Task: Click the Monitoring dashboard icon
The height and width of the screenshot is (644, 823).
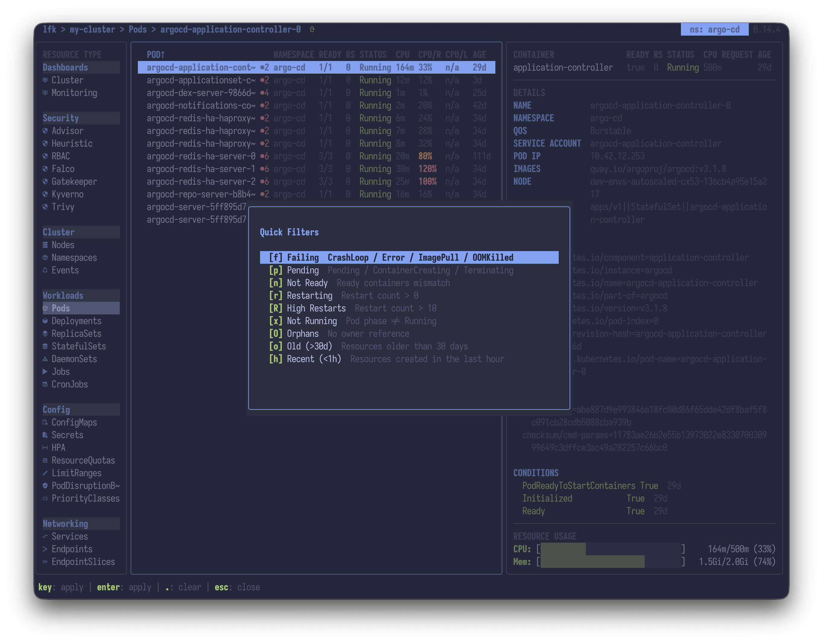Action: (x=45, y=93)
